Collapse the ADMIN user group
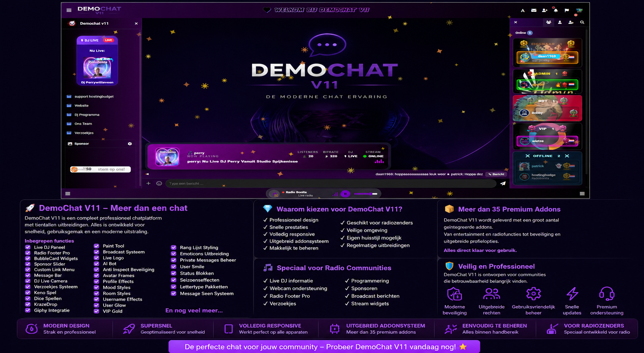 click(547, 74)
